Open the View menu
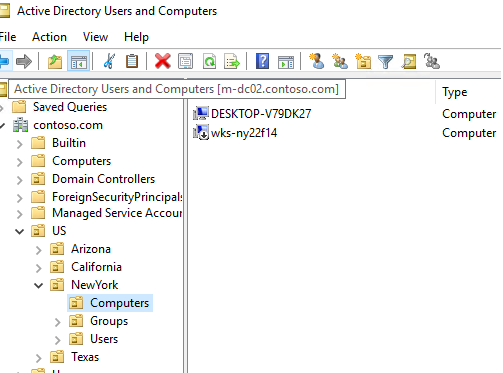The width and height of the screenshot is (503, 373). click(x=95, y=37)
